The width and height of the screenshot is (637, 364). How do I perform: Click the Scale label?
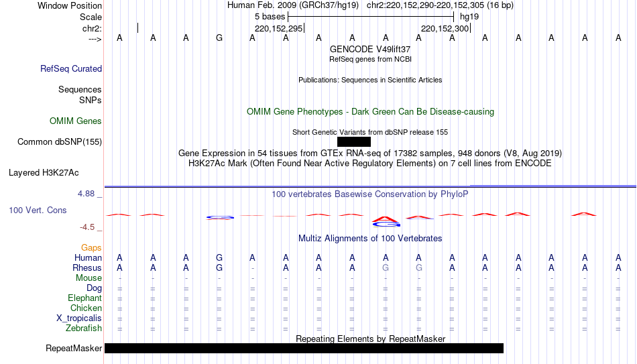91,17
